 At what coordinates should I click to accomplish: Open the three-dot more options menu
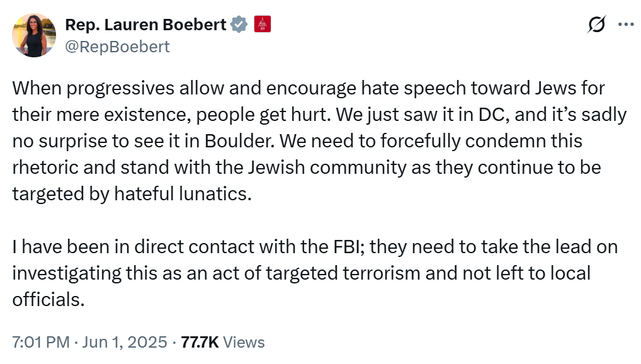[x=625, y=25]
